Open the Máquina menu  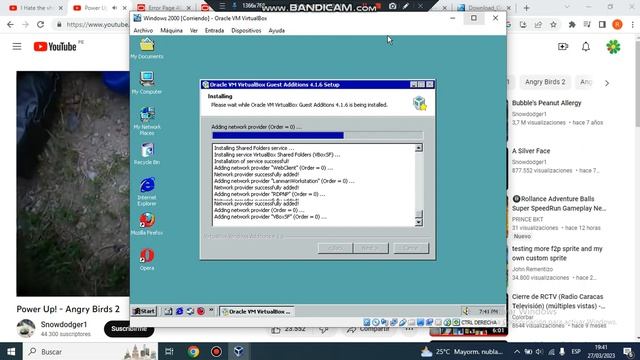click(171, 31)
